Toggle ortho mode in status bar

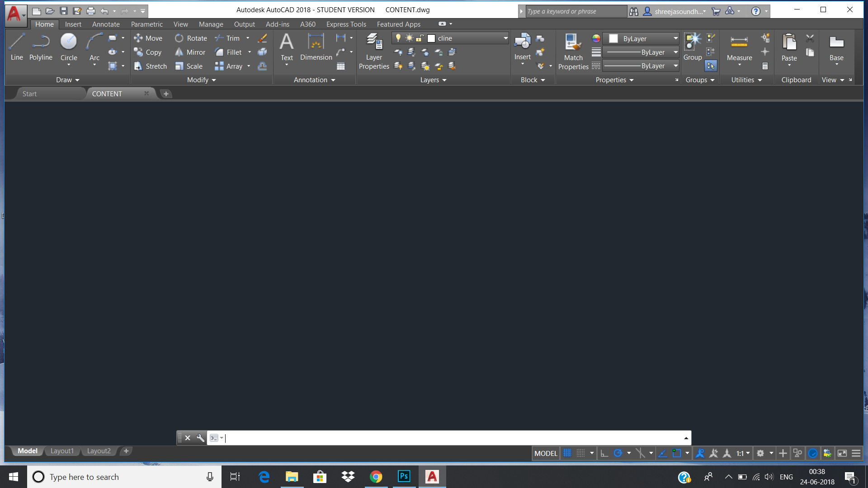pos(604,453)
